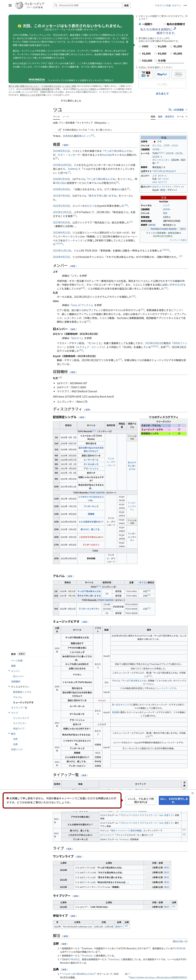This screenshot has width=196, height=980.
Task: Expand 1stワンマンLIVE venue 表示 link
Action: [167, 868]
